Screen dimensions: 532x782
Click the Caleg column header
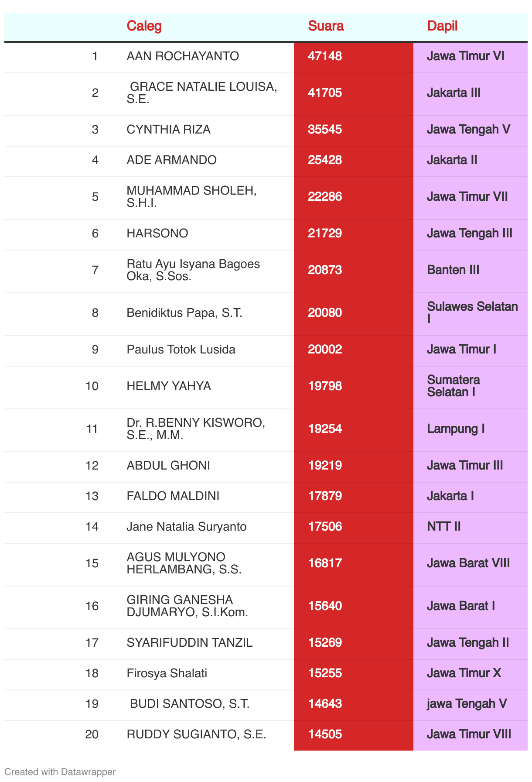pyautogui.click(x=144, y=26)
